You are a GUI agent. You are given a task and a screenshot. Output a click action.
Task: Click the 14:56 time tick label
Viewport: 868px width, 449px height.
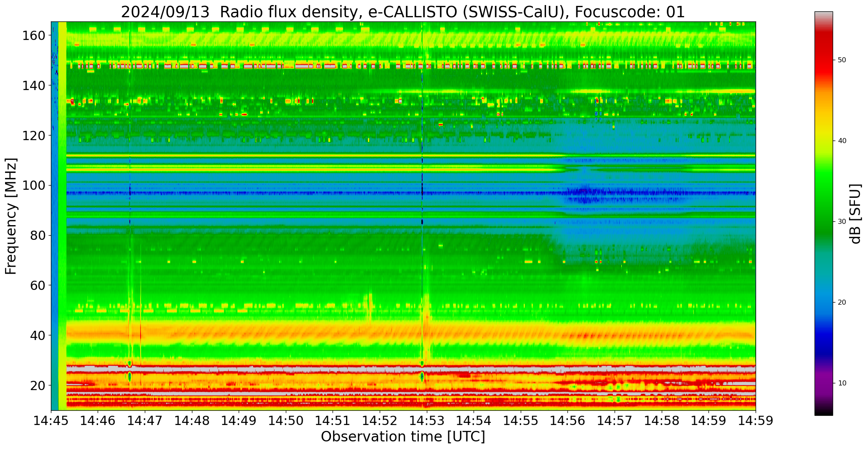pyautogui.click(x=568, y=420)
